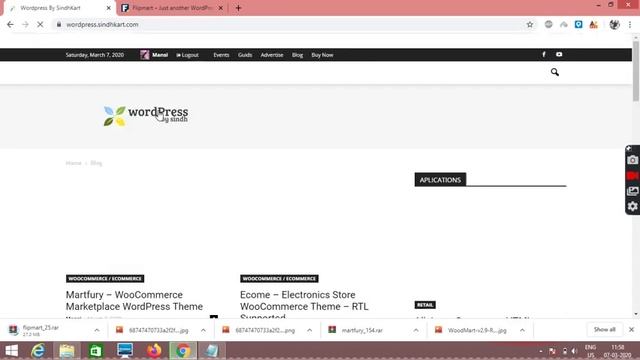Open the monitor app in taskbar
Viewport: 640px width, 360px height.
tap(125, 351)
